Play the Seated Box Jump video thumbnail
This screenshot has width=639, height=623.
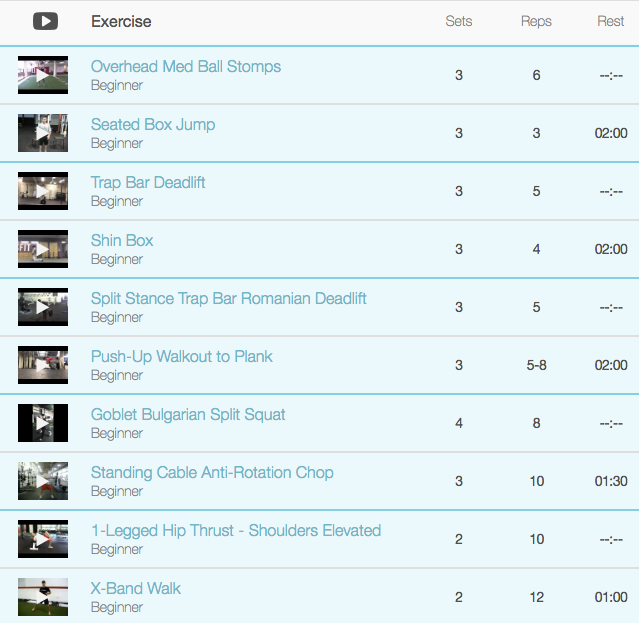pyautogui.click(x=43, y=133)
